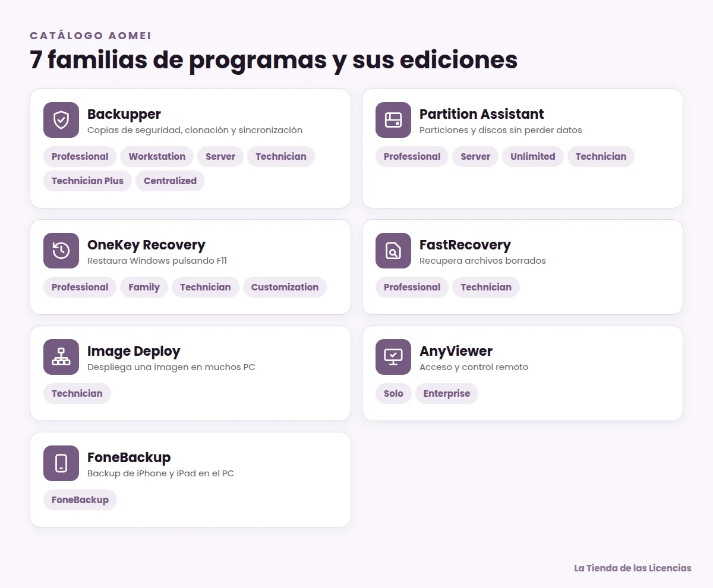Choose the Technician Plus tag

coord(87,181)
